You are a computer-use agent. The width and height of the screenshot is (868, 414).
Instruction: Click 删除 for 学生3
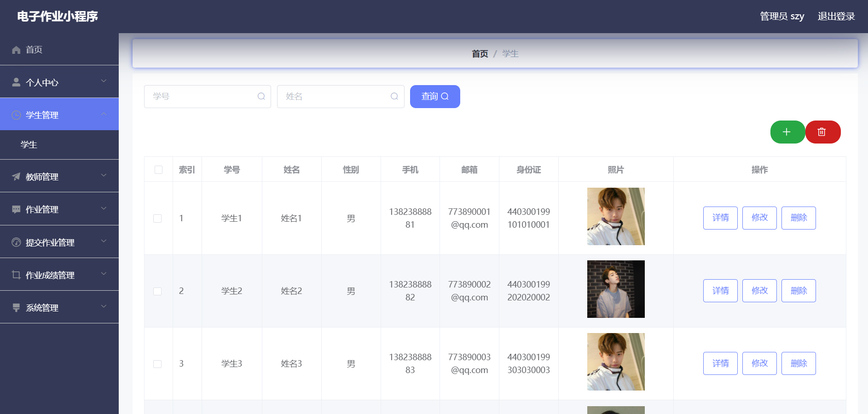[799, 363]
